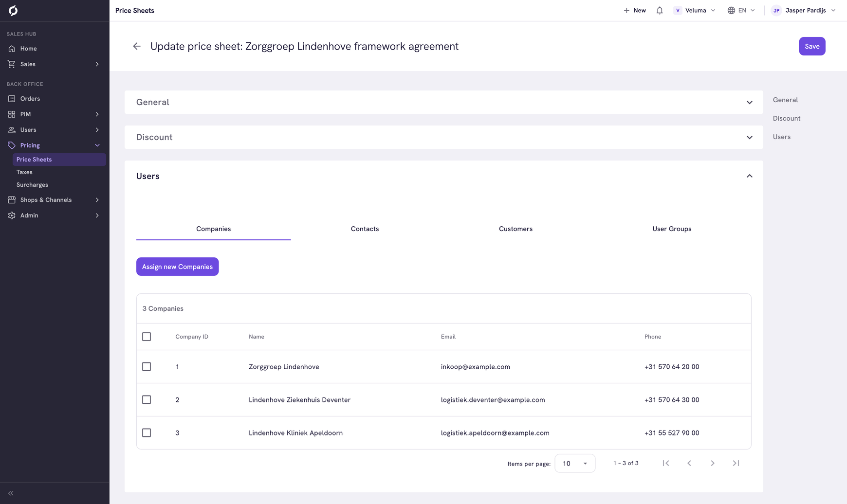Viewport: 847px width, 504px height.
Task: Switch to the User Groups tab
Action: pyautogui.click(x=672, y=229)
